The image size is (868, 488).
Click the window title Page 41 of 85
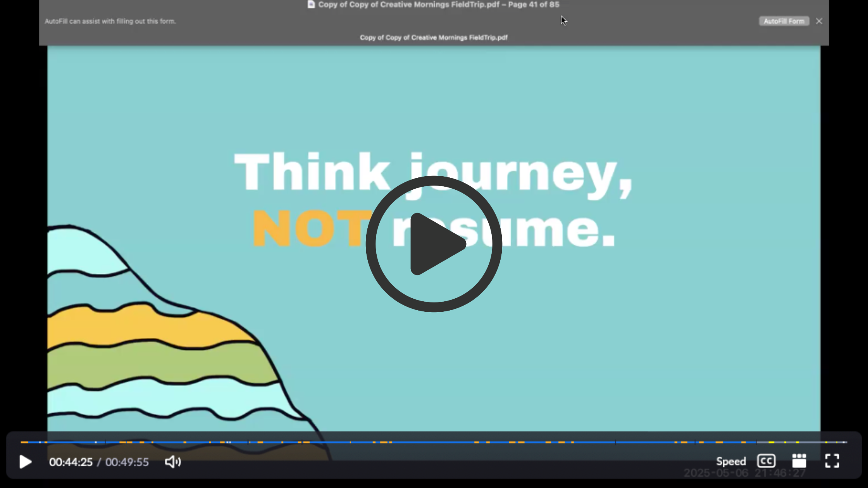(x=534, y=5)
